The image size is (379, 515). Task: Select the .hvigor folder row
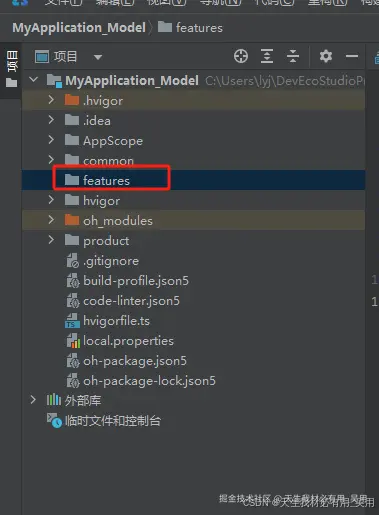[x=193, y=100]
